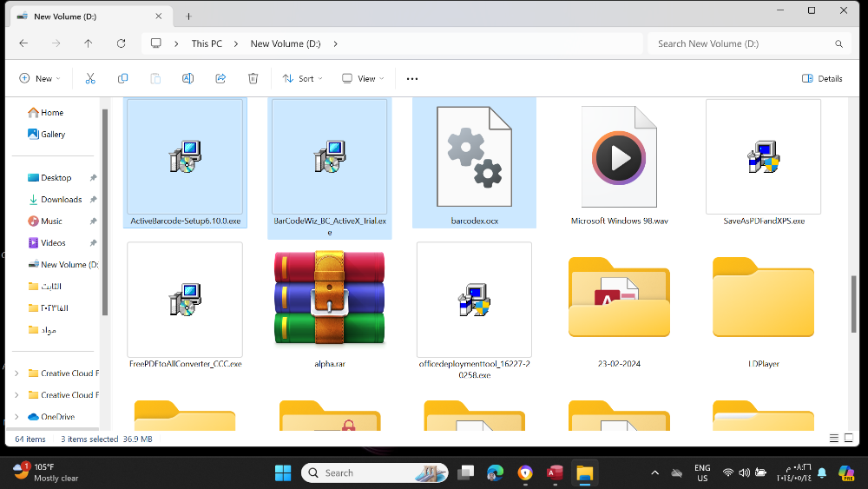Switch to details list view icon
The image size is (868, 489).
pos(833,438)
